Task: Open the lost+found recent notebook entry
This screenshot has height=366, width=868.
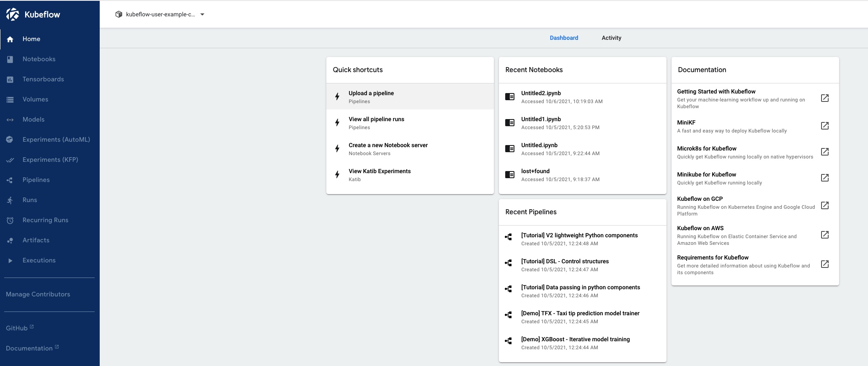Action: [x=583, y=174]
